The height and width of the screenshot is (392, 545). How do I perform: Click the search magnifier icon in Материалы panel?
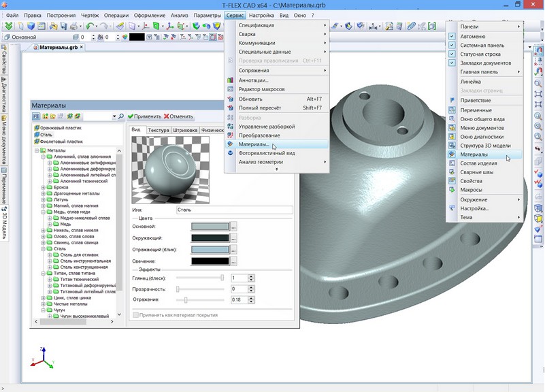coord(121,117)
